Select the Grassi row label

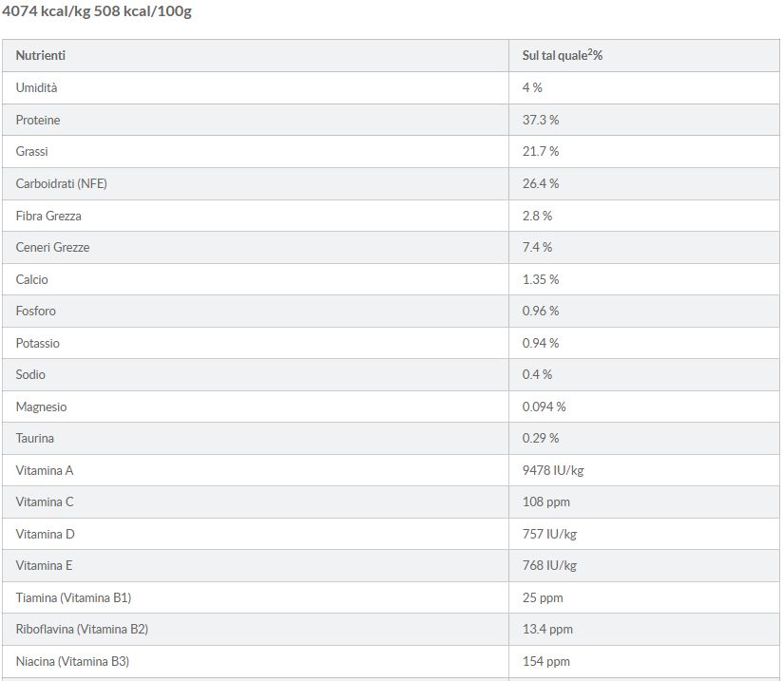coord(32,151)
